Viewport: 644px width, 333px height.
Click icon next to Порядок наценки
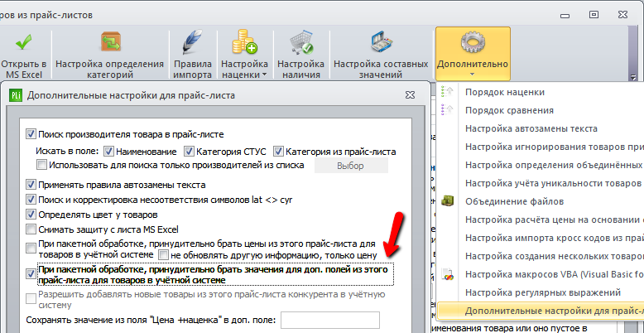coord(447,92)
